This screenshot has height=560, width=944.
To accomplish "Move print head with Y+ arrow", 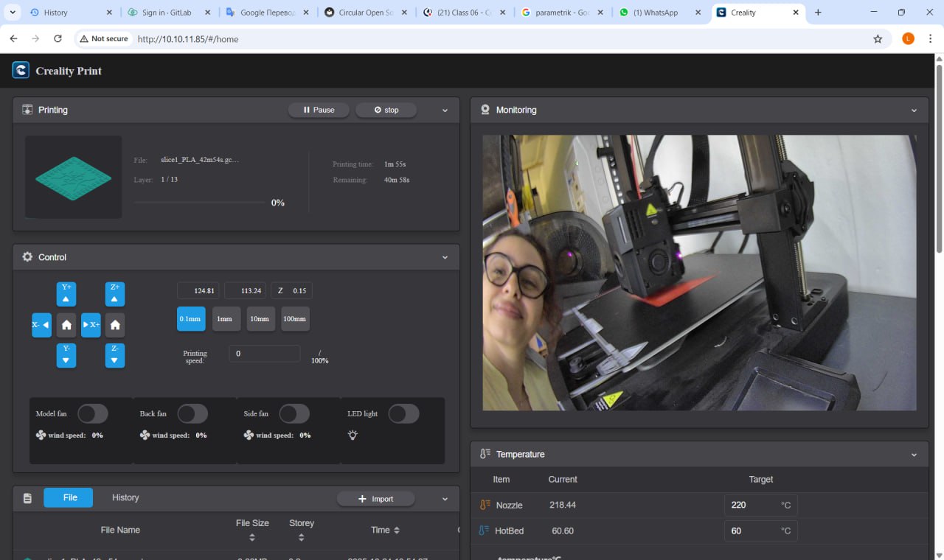I will [66, 294].
